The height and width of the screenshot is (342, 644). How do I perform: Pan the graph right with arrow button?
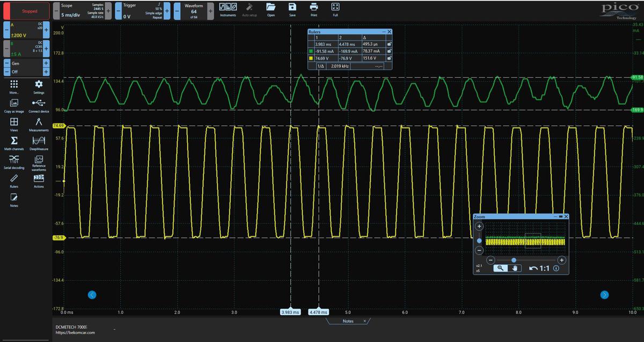[605, 294]
